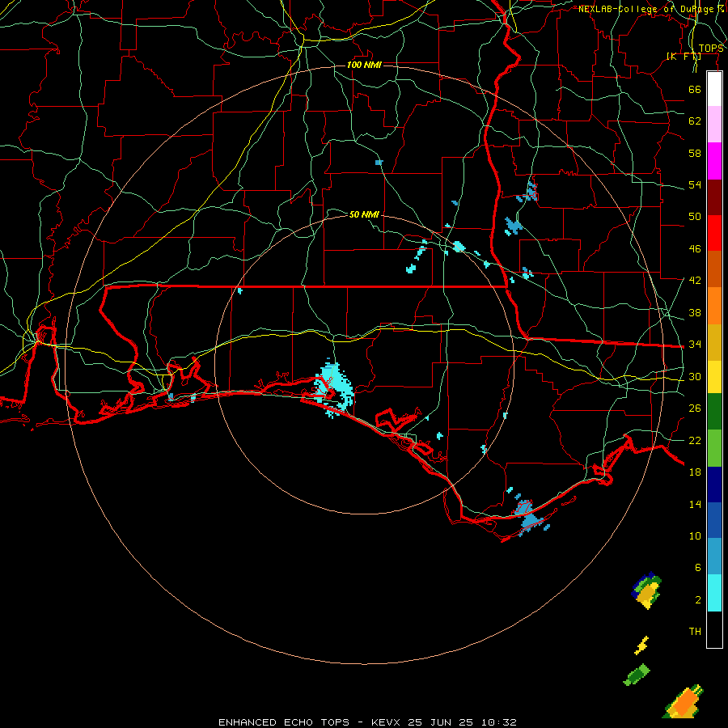Viewport: 728px width, 728px height.
Task: Click the "ENHANCED ECHO TOPS" caption text
Action: click(284, 722)
